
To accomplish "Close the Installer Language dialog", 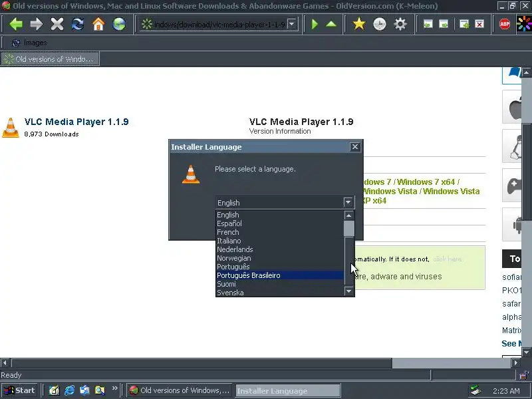I will coord(355,146).
